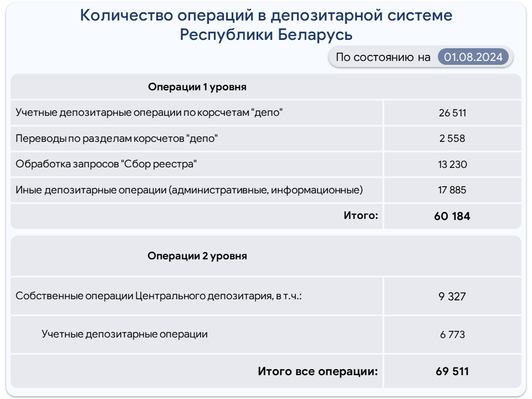Click the value 2 558

pos(452,139)
